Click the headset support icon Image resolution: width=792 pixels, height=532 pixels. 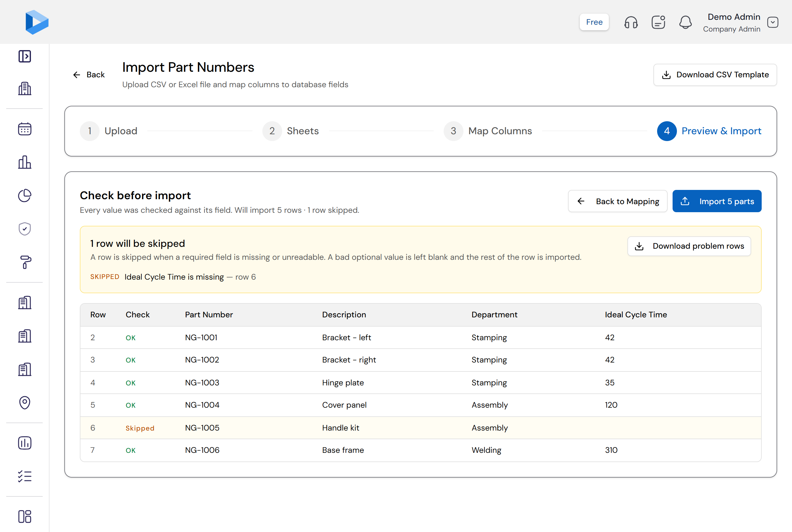coord(631,22)
